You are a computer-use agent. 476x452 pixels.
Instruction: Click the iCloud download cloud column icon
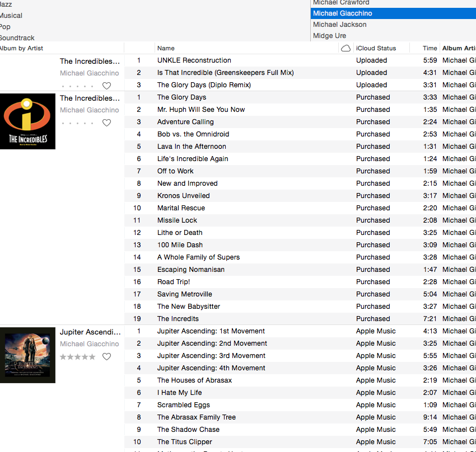point(346,48)
